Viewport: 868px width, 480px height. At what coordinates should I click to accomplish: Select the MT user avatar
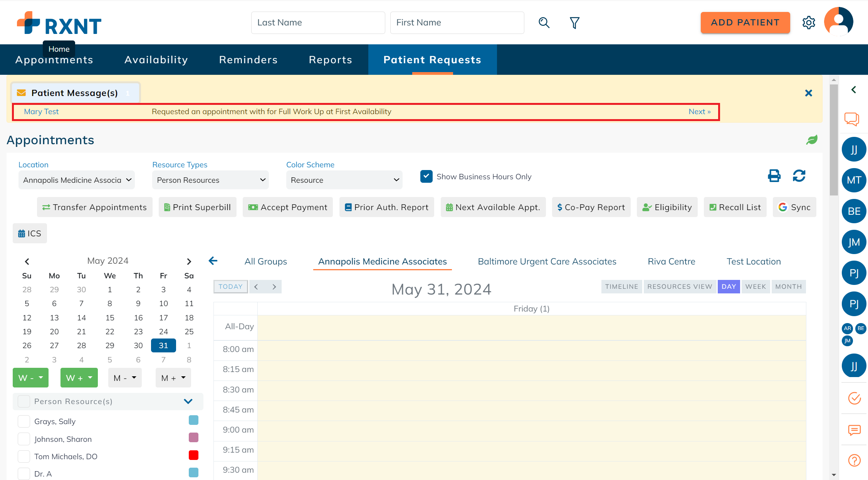click(854, 180)
